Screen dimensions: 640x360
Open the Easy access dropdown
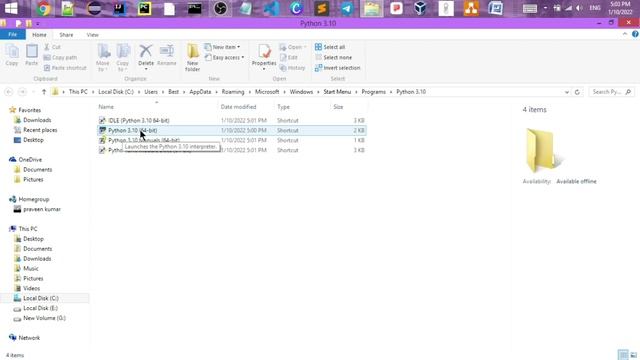click(x=224, y=58)
